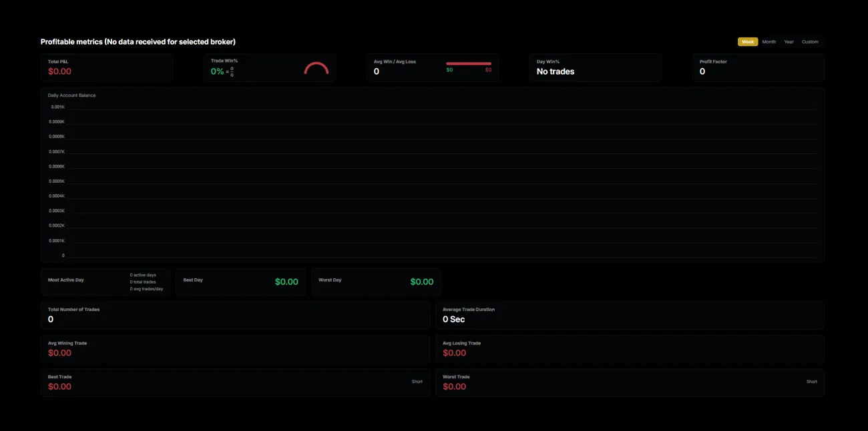This screenshot has width=868, height=431.
Task: Click the 0.0001K axis label
Action: 57,241
